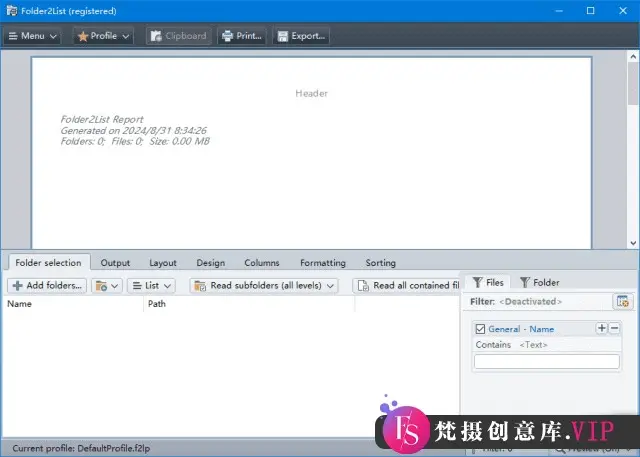This screenshot has height=457, width=640.
Task: Click the Contains condition label
Action: coord(493,345)
